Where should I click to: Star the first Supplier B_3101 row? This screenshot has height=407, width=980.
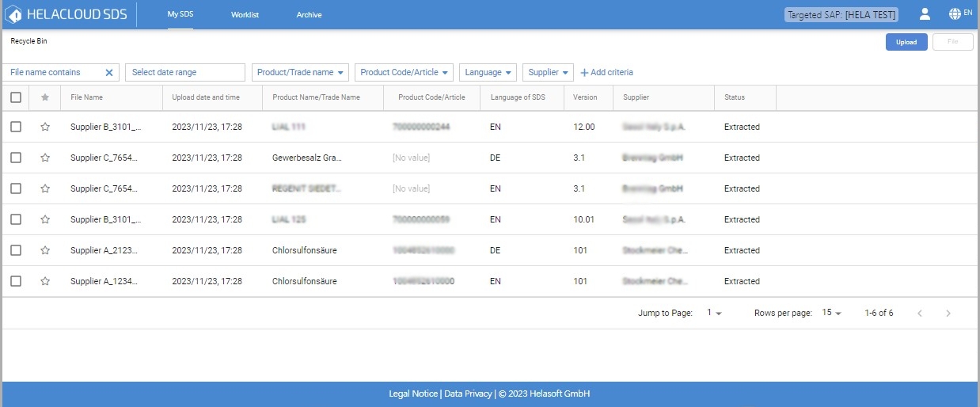coord(45,127)
